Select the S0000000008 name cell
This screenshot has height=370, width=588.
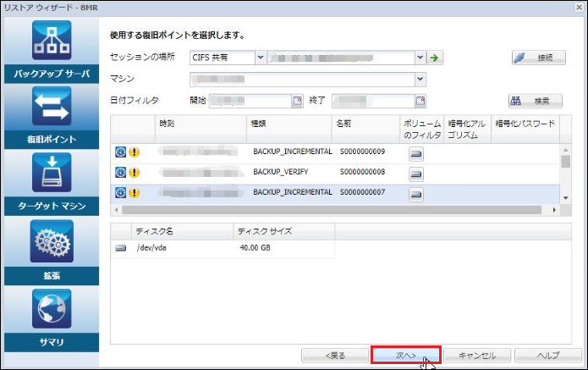[x=362, y=172]
